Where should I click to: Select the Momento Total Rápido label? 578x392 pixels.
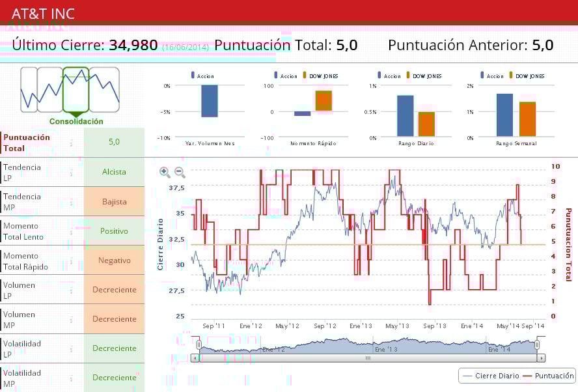[x=25, y=261]
